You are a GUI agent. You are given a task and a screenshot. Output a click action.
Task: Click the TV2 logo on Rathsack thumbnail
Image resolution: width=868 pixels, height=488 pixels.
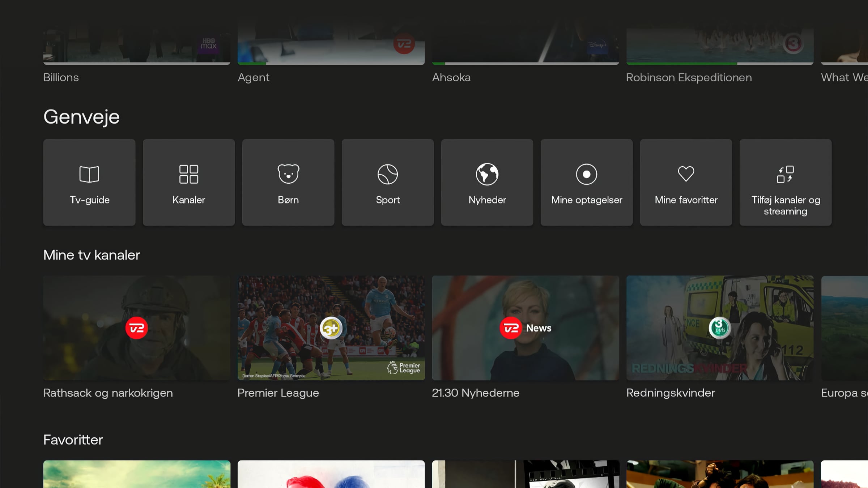(137, 328)
